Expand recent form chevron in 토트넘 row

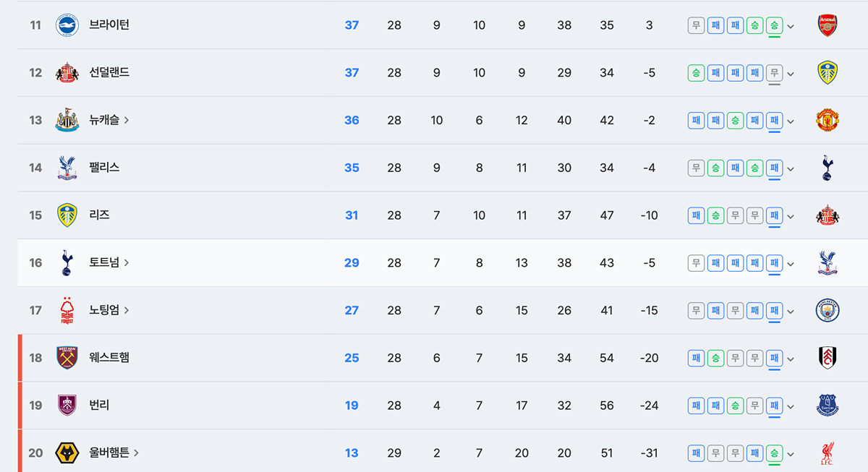[x=791, y=263]
